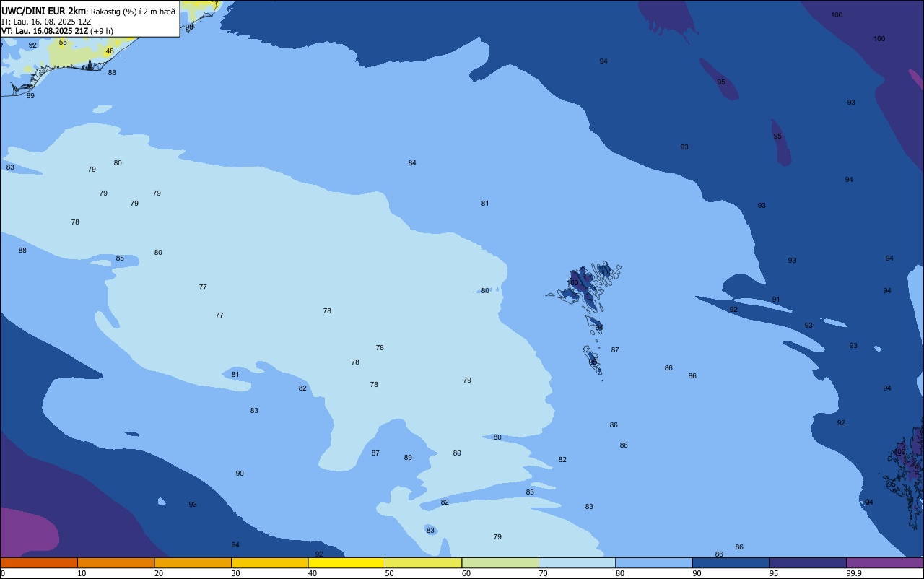924x579 pixels.
Task: Click the 'UWC/DINI EUR 2km' title text
Action: click(43, 11)
